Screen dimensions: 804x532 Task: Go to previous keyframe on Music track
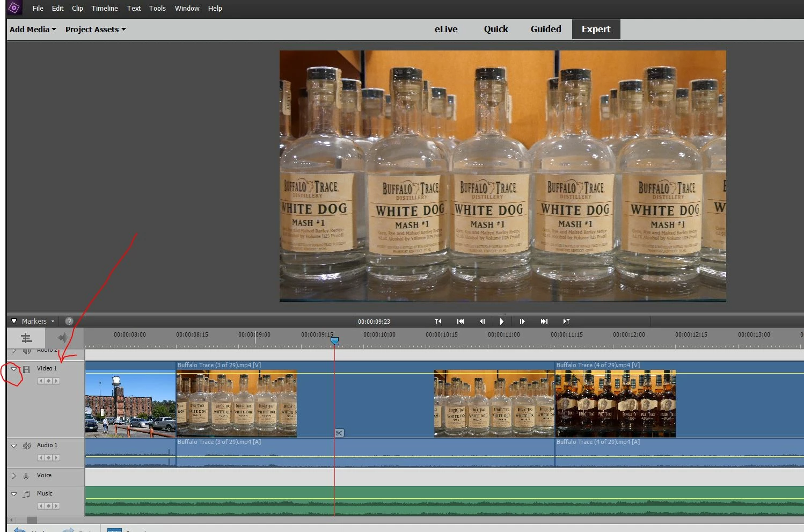pos(41,506)
